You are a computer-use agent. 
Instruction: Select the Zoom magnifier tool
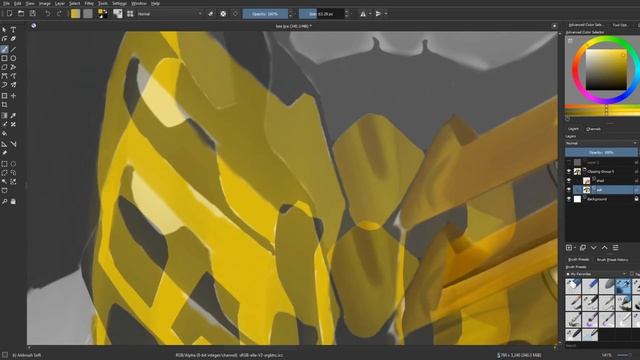pos(4,201)
